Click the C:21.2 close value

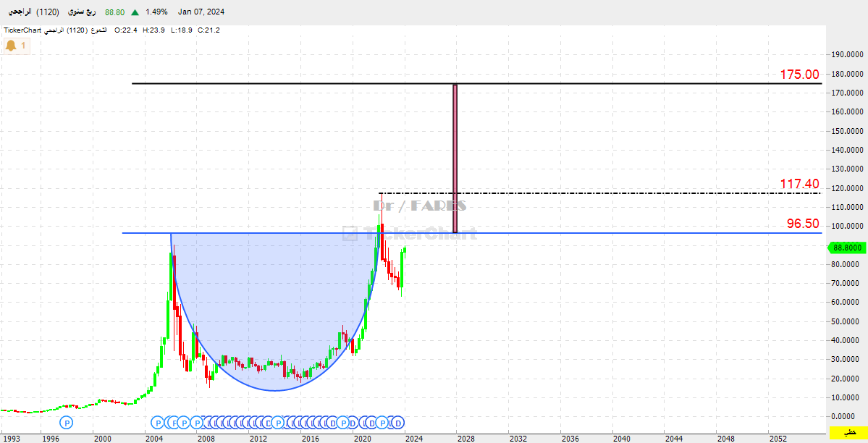tap(208, 30)
